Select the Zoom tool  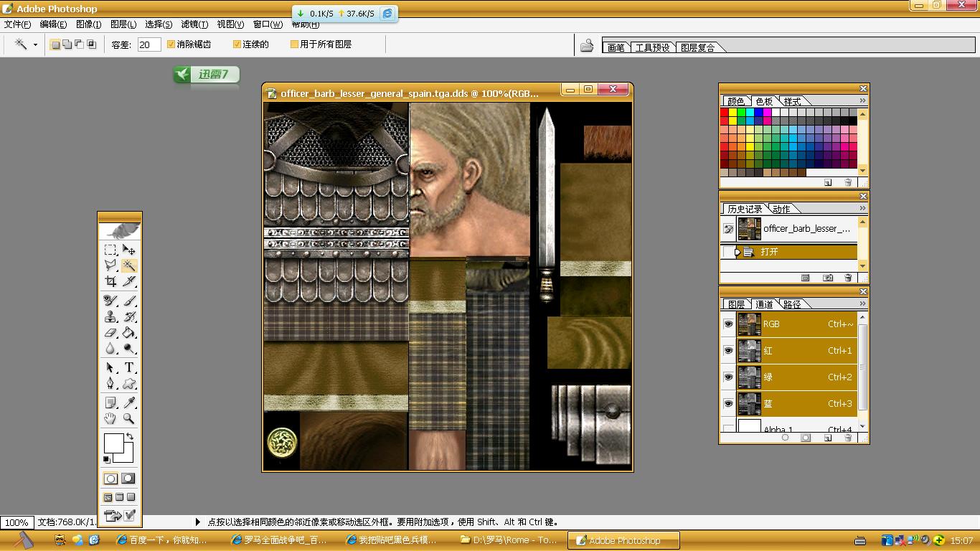tap(129, 418)
